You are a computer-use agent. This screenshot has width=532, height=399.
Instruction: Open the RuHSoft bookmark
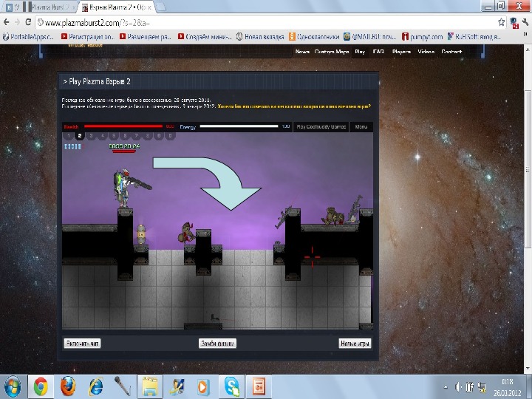pyautogui.click(x=474, y=37)
